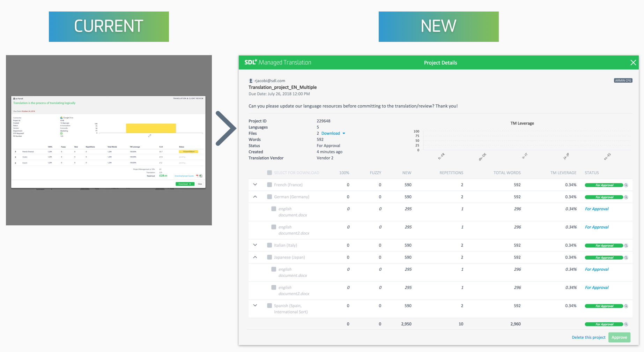
Task: Check the Spanish (Spain) checkbox
Action: (269, 306)
